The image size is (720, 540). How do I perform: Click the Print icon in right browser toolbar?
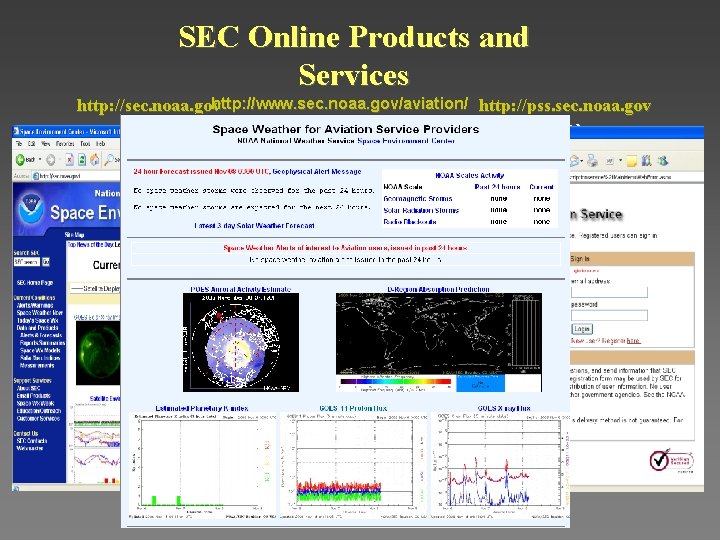[x=593, y=160]
